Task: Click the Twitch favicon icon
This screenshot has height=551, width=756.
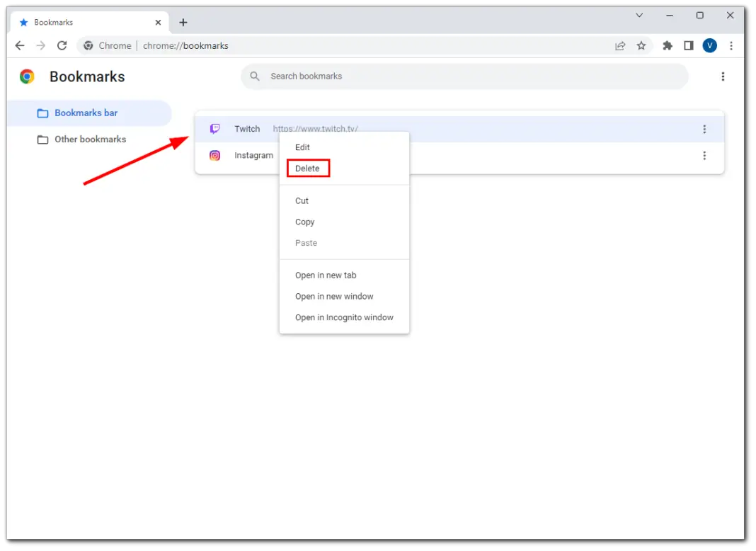Action: [214, 128]
